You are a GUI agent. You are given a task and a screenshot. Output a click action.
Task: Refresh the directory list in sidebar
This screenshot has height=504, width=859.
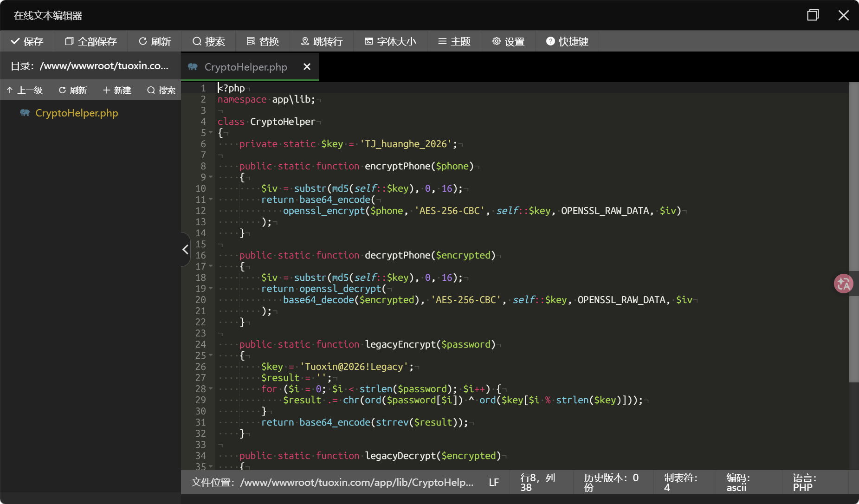click(x=73, y=90)
